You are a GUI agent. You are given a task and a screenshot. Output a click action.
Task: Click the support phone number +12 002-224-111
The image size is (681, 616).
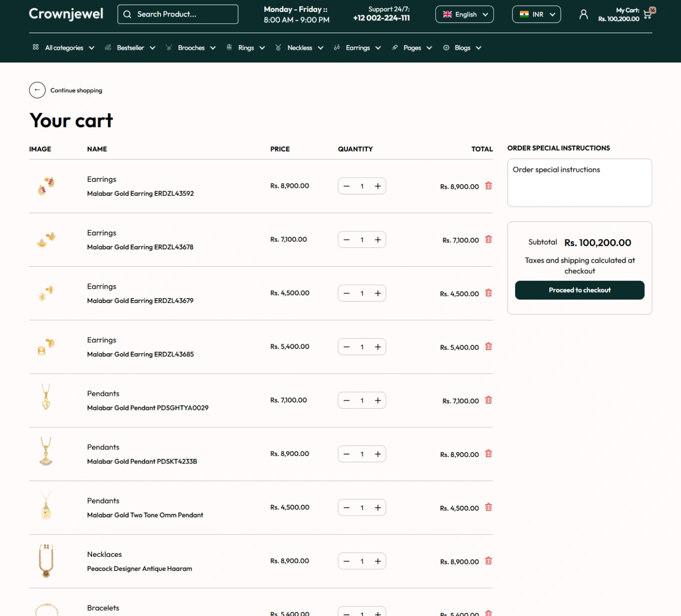pos(381,18)
